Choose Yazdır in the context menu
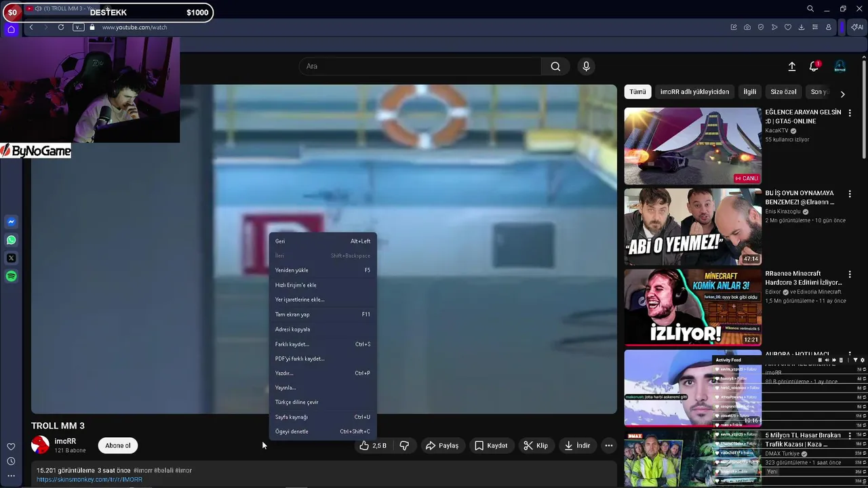Image resolution: width=868 pixels, height=488 pixels. [323, 373]
